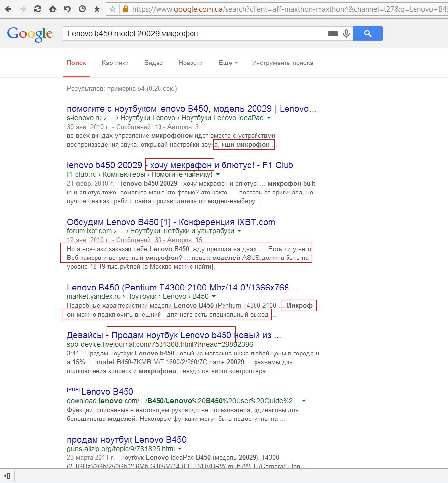This screenshot has height=483, width=448.
Task: Switch to the Картинки tab
Action: 115,63
